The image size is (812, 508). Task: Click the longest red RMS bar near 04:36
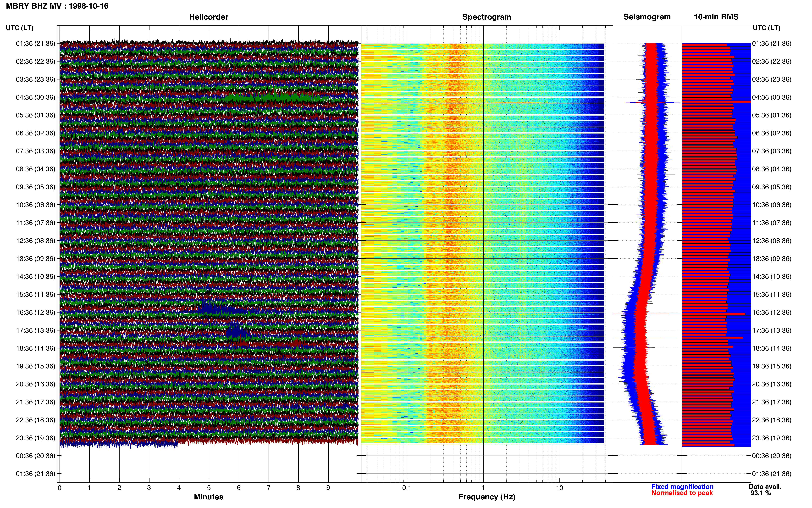[x=716, y=101]
